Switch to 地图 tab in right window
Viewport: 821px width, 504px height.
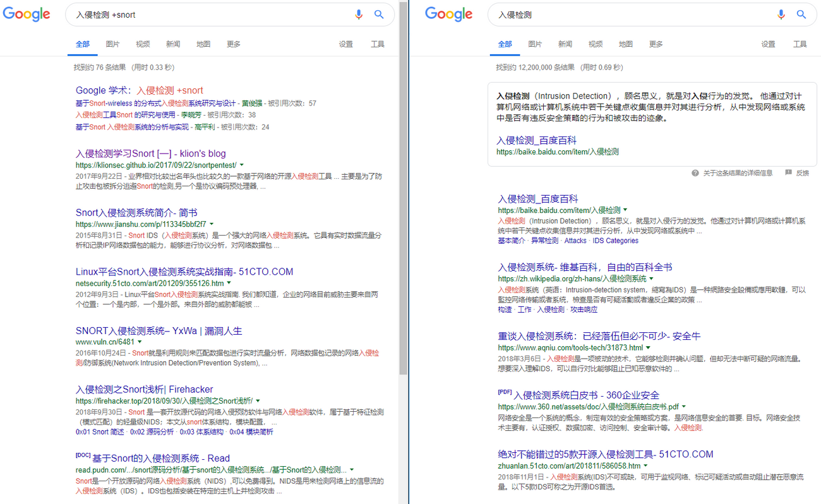pyautogui.click(x=626, y=44)
